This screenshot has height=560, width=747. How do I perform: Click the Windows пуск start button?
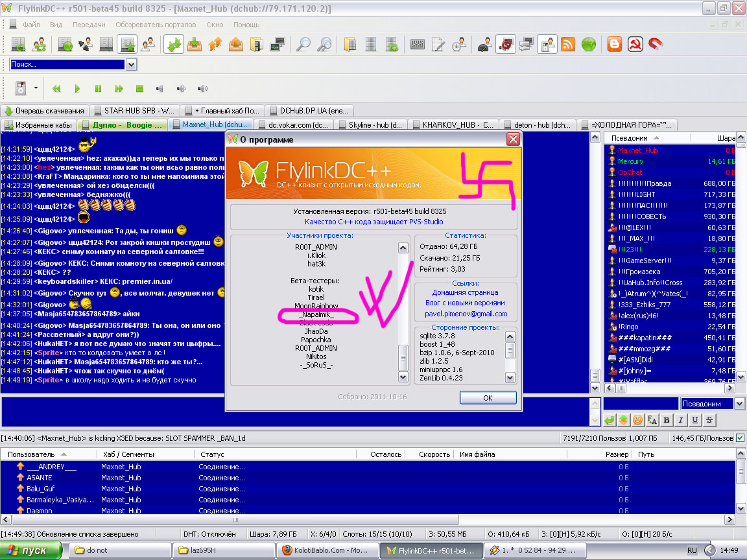pos(31,550)
